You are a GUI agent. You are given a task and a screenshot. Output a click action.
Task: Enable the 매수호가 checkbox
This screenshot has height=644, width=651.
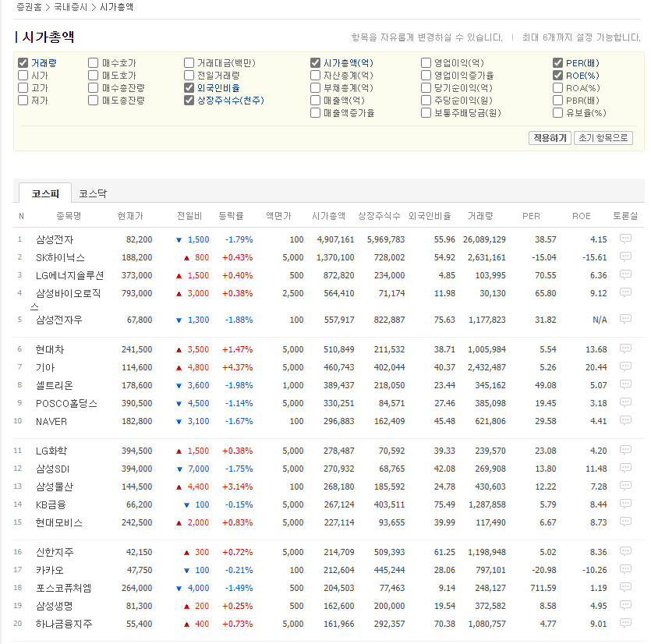point(93,63)
